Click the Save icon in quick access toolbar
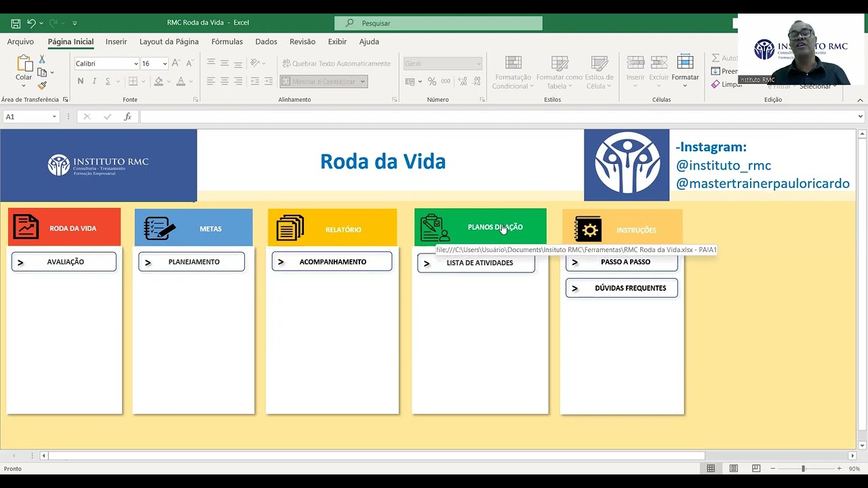Screen dimensions: 868x488 tap(16, 23)
